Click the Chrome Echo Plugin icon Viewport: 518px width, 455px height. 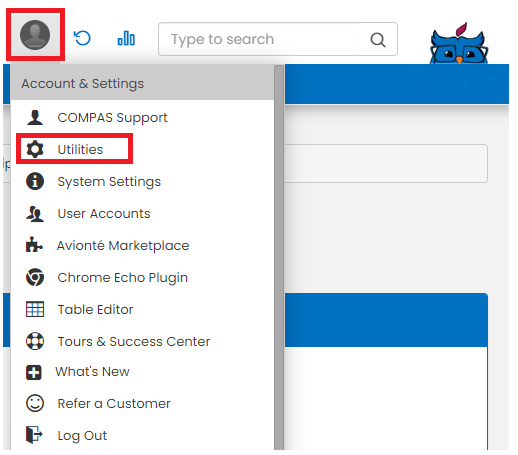(35, 277)
